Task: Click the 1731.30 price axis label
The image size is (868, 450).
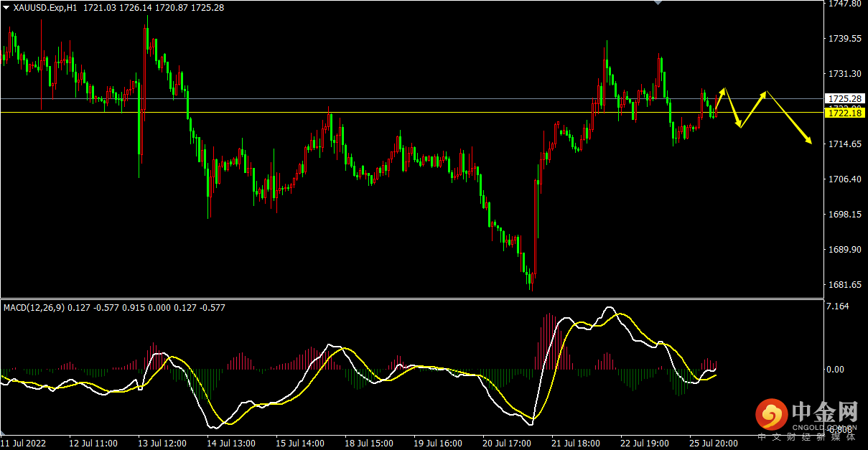Action: 844,74
